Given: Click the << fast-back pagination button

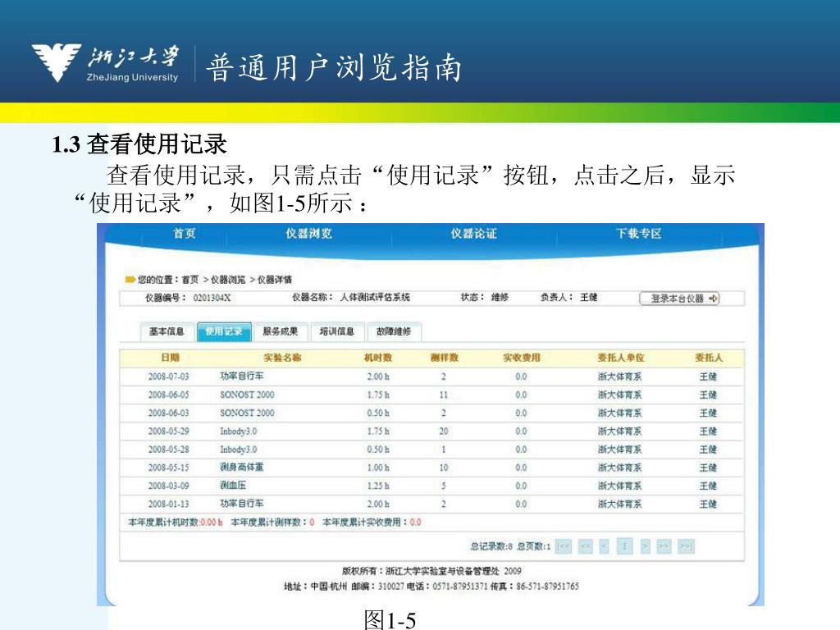Looking at the screenshot, I should [586, 546].
